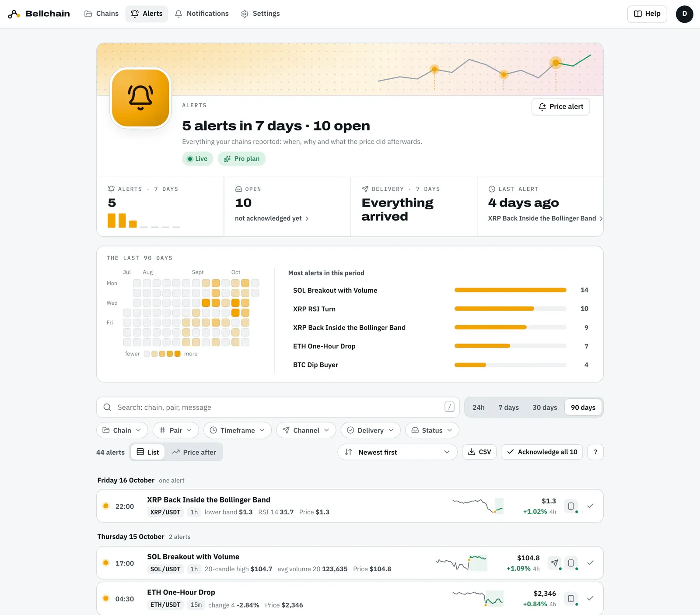Switch to List view

[x=147, y=452]
